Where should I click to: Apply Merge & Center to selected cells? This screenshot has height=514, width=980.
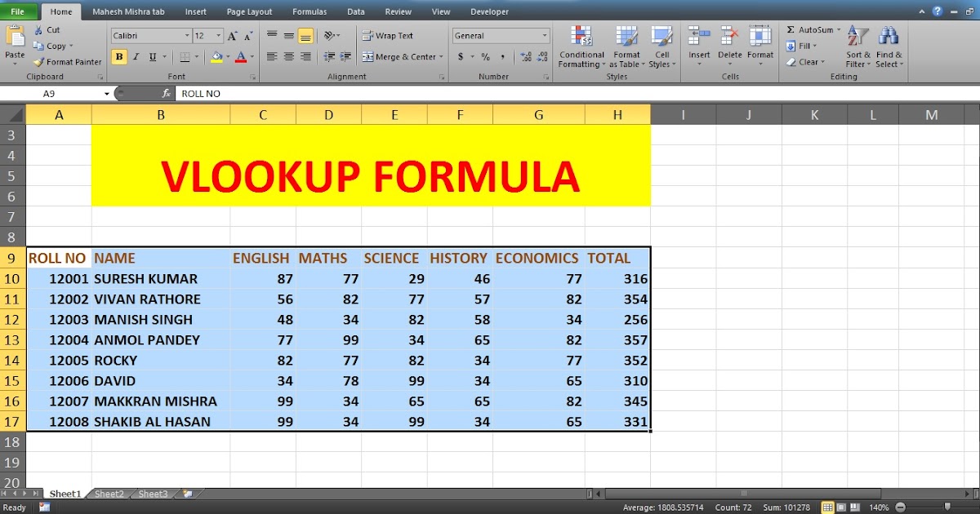point(399,56)
